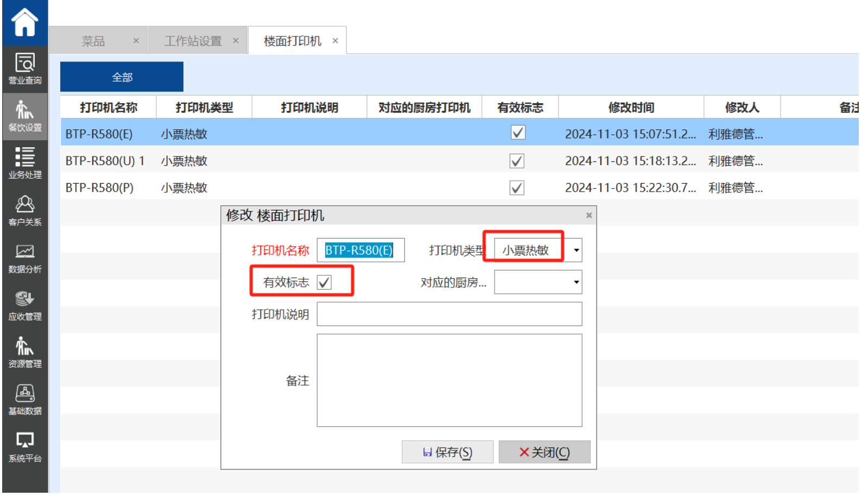Toggle 有效标志 checkbox in dialog

click(324, 282)
